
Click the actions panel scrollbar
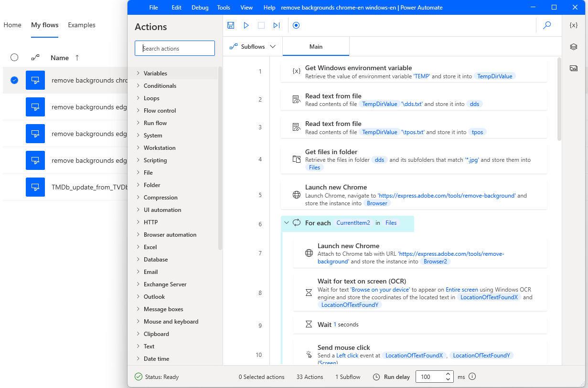(220, 157)
